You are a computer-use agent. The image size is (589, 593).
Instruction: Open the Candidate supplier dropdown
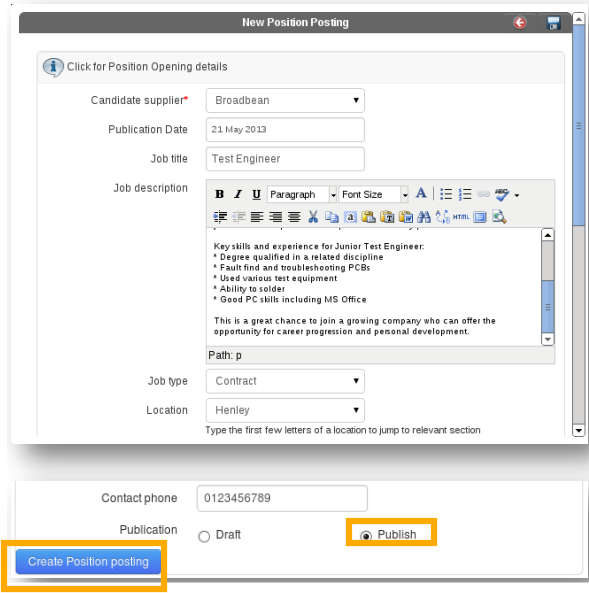coord(285,101)
